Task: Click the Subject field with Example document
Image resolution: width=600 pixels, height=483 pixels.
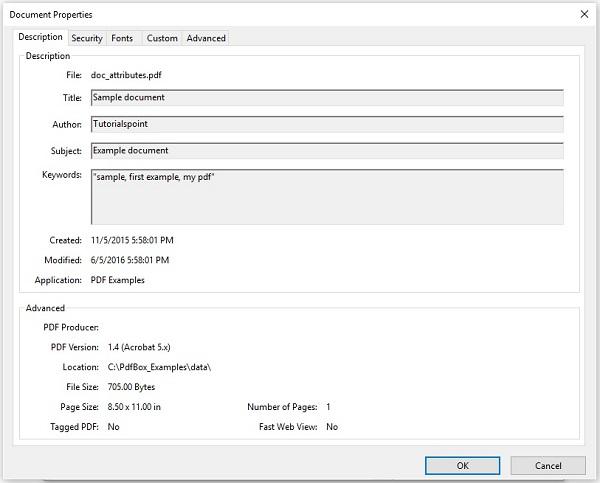Action: pyautogui.click(x=326, y=150)
